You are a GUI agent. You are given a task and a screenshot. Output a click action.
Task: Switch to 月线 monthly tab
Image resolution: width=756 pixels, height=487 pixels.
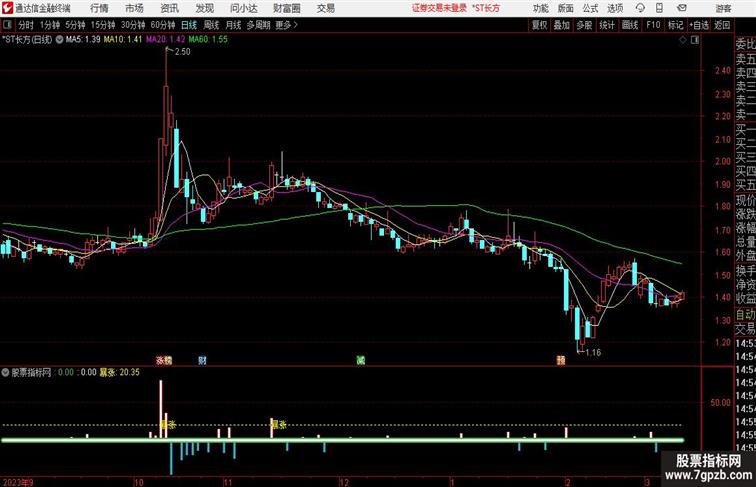[x=233, y=25]
